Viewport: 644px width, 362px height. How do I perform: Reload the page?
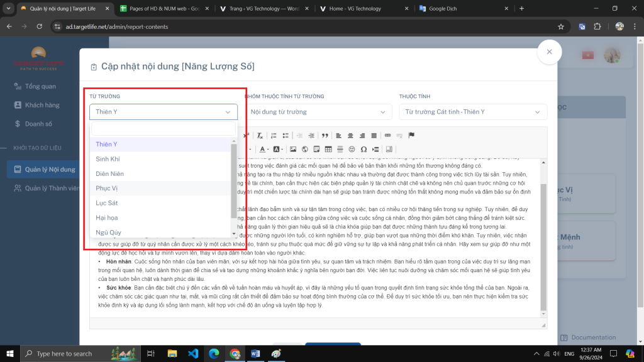(40, 26)
